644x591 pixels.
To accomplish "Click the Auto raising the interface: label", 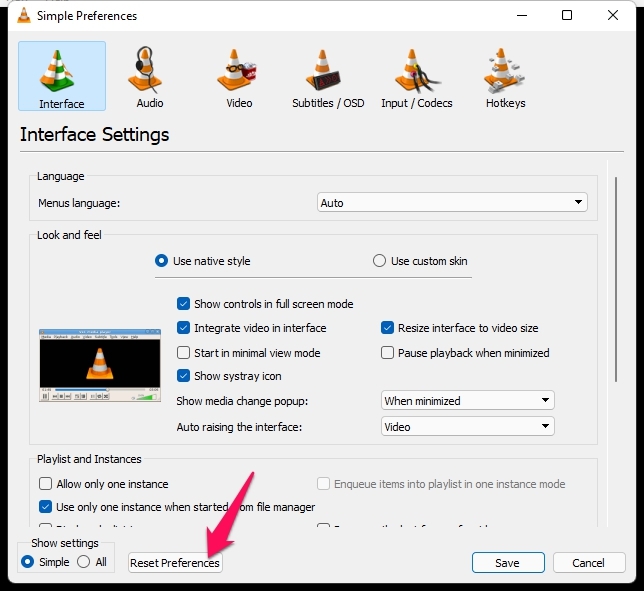I will 239,427.
